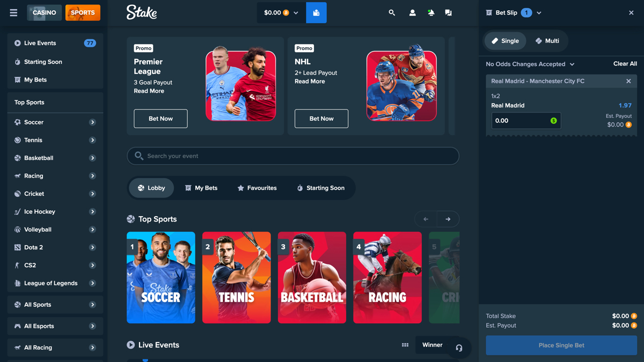644x362 pixels.
Task: Open the search icon in the top bar
Action: 392,12
